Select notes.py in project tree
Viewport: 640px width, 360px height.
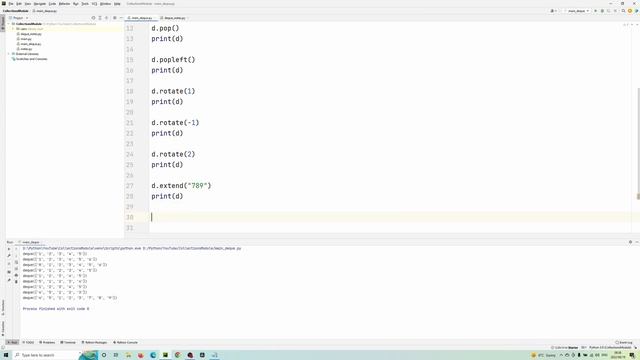26,49
